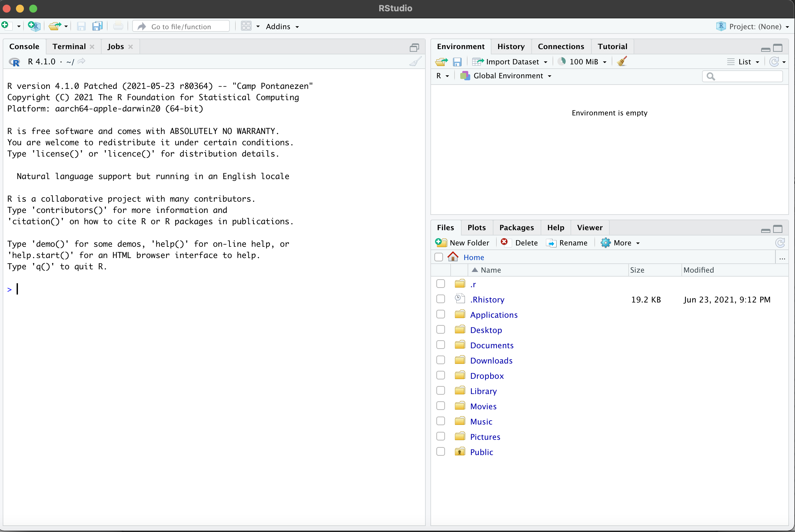The height and width of the screenshot is (532, 795).
Task: Click the workspace panes grid icon
Action: pos(246,26)
